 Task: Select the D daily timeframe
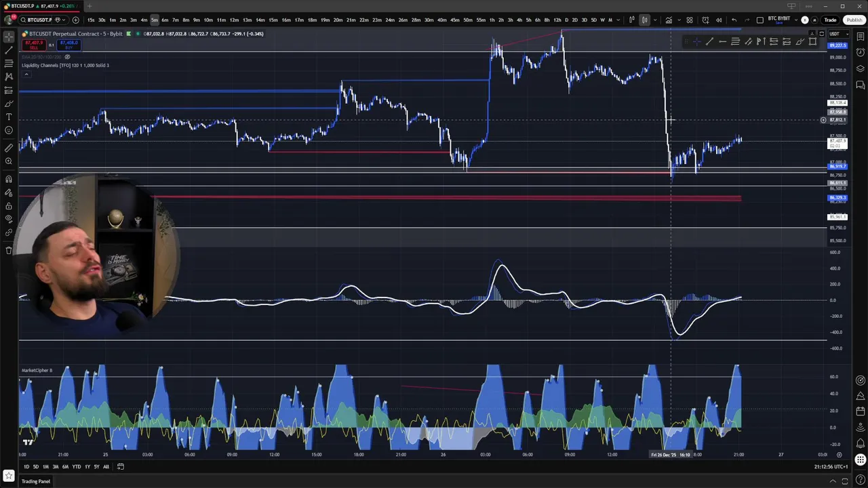566,20
